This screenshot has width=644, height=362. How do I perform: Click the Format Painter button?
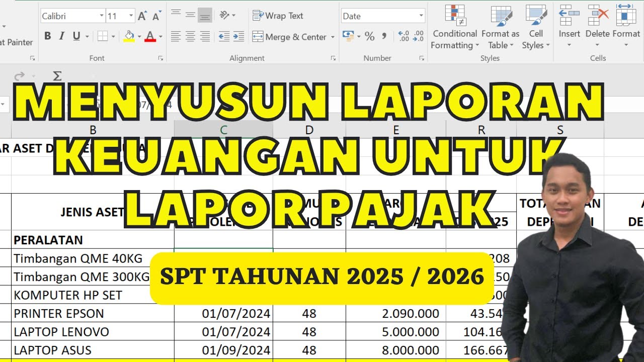17,42
